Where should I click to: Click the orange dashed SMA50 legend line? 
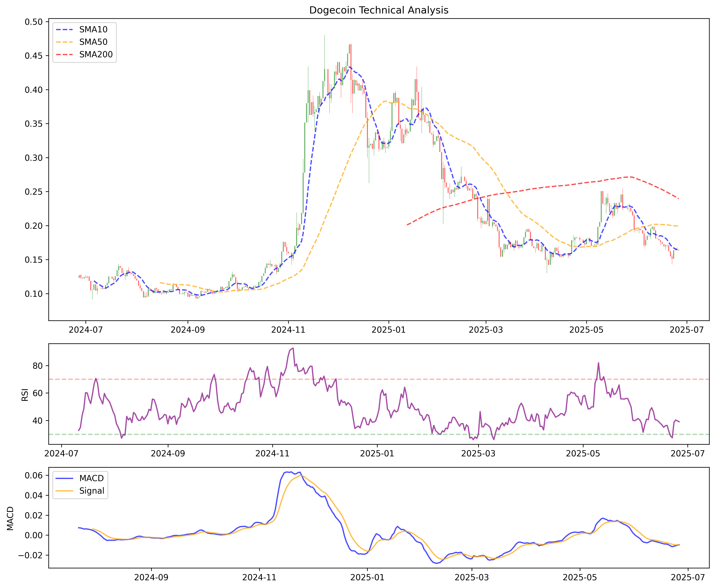[64, 42]
